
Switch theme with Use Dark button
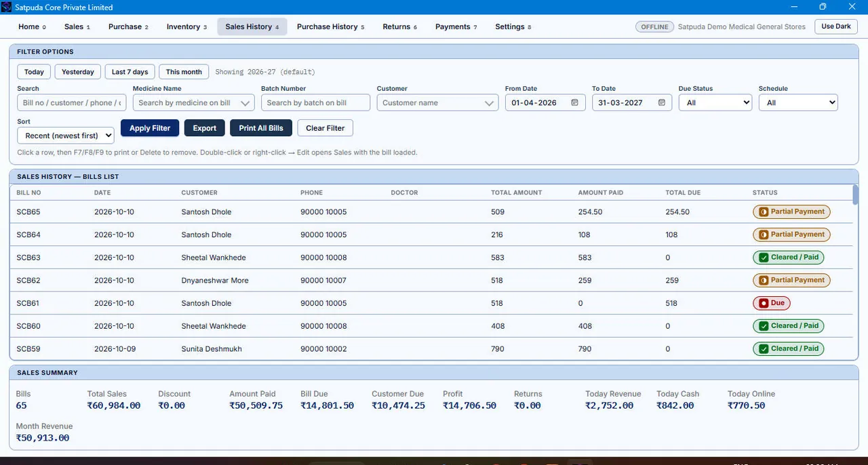(x=835, y=26)
